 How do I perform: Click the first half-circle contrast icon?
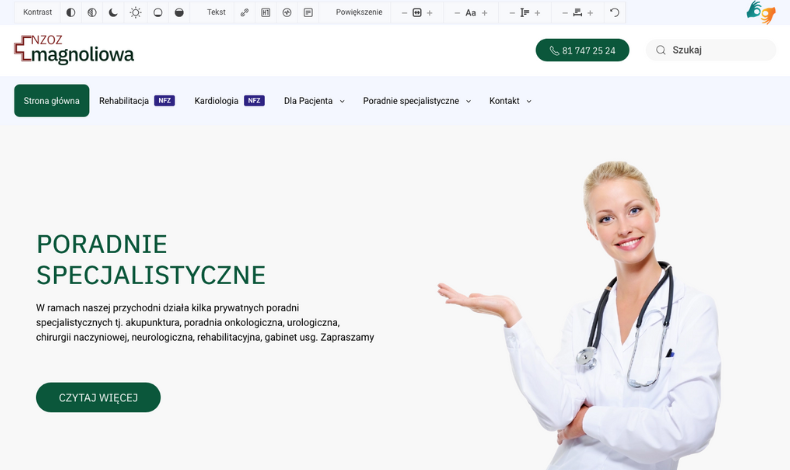pyautogui.click(x=71, y=13)
